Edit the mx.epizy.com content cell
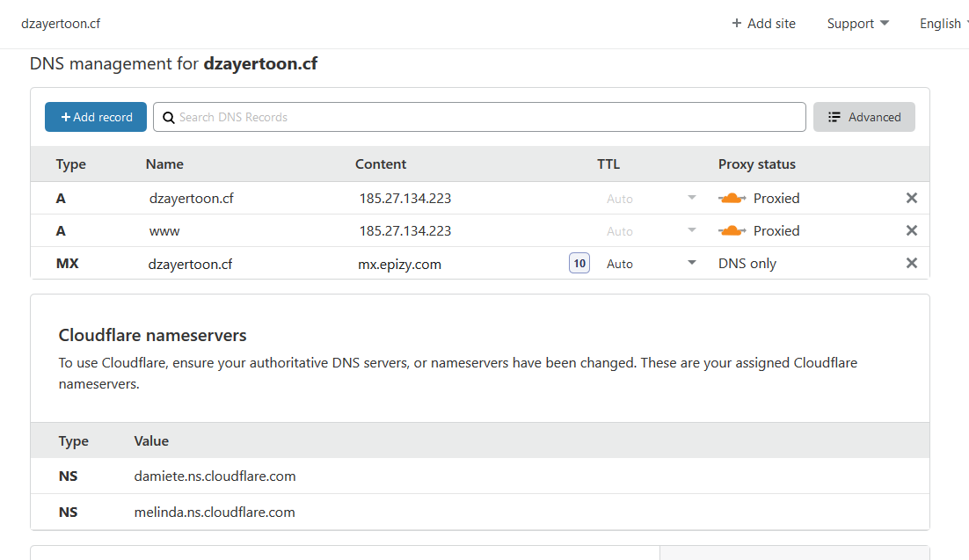Viewport: 969px width, 560px height. pos(400,264)
